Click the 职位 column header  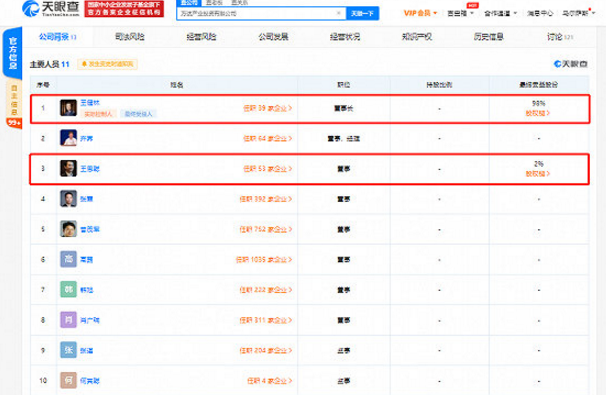pyautogui.click(x=344, y=85)
